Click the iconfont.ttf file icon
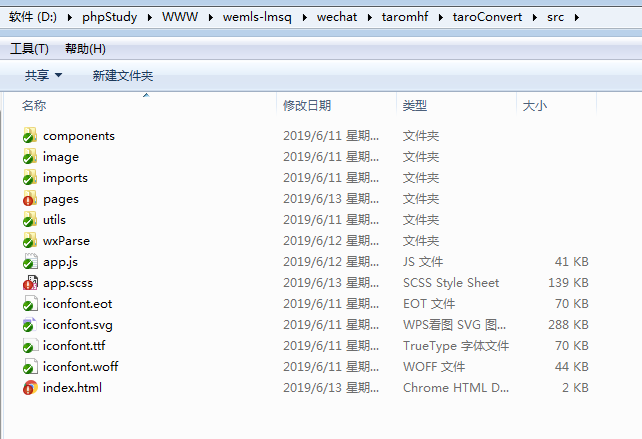Viewport: 642px width, 439px height. pos(30,346)
